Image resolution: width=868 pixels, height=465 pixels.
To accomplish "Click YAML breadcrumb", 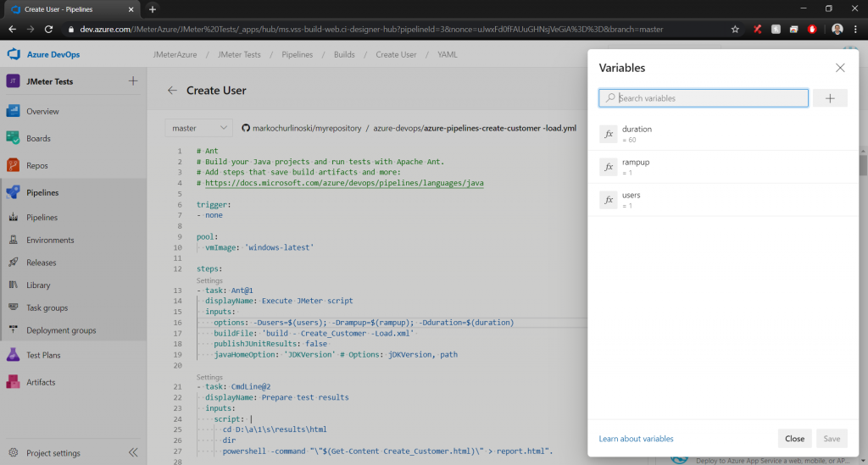I will click(448, 55).
